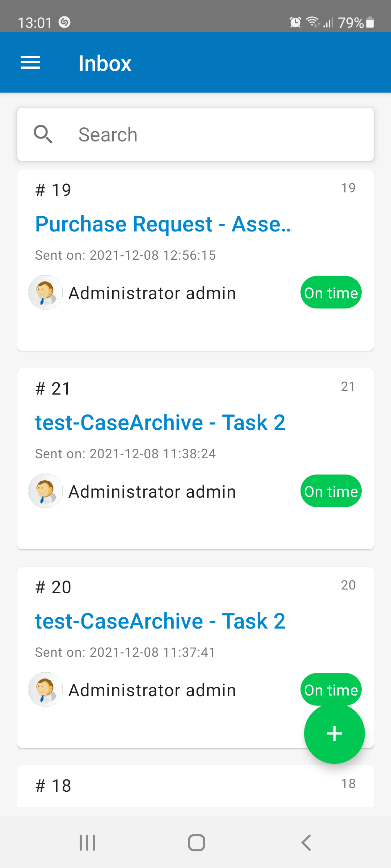The height and width of the screenshot is (868, 391).
Task: Click into the Search field
Action: pos(217,135)
